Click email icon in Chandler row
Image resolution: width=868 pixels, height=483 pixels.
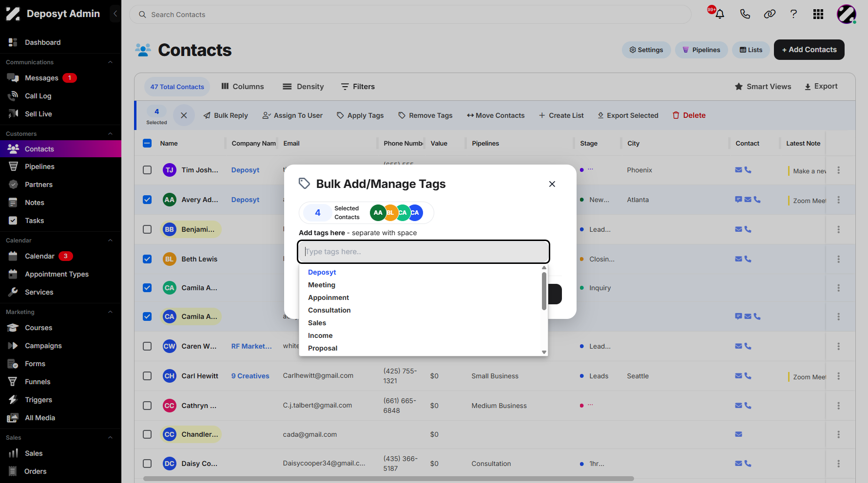738,434
